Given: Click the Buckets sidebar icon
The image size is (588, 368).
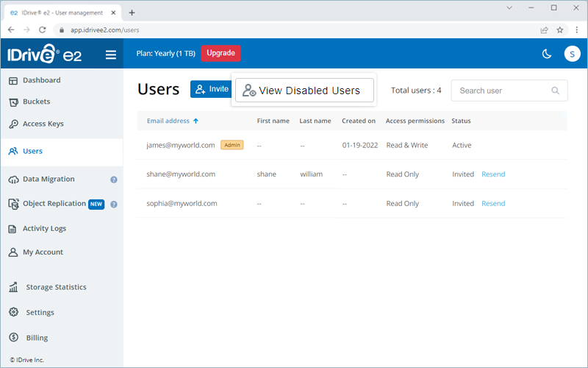Looking at the screenshot, I should 13,102.
